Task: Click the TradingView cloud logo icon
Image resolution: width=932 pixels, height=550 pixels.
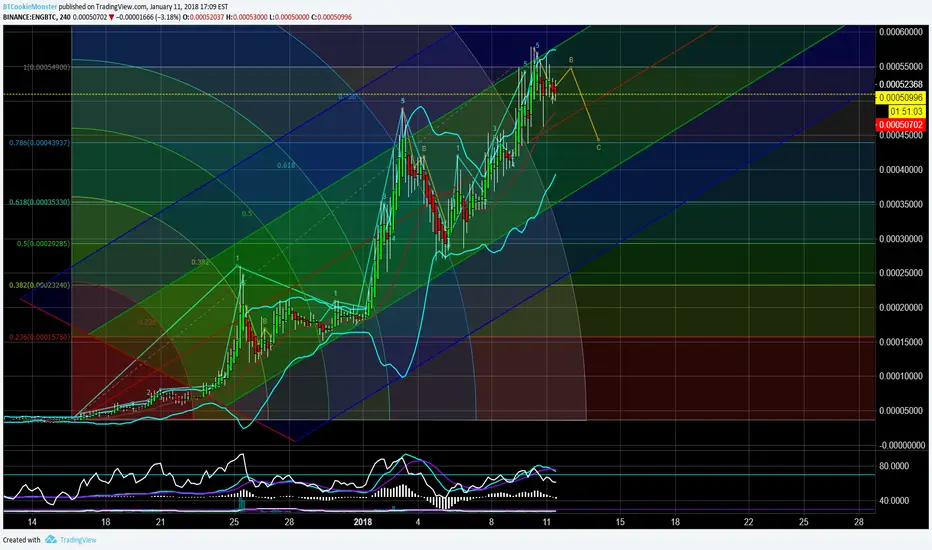Action: point(51,539)
